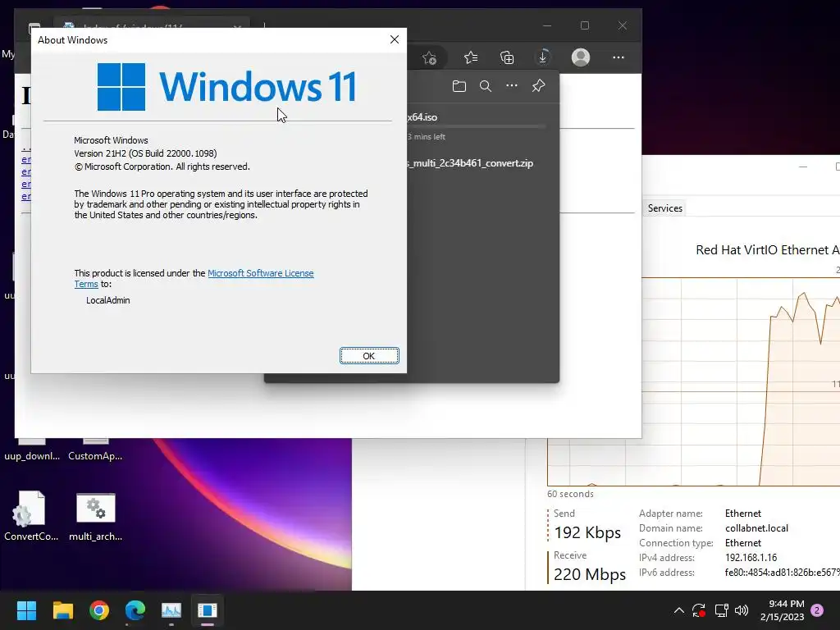Open the Windows Start menu
Viewport: 840px width, 630px height.
coord(26,610)
